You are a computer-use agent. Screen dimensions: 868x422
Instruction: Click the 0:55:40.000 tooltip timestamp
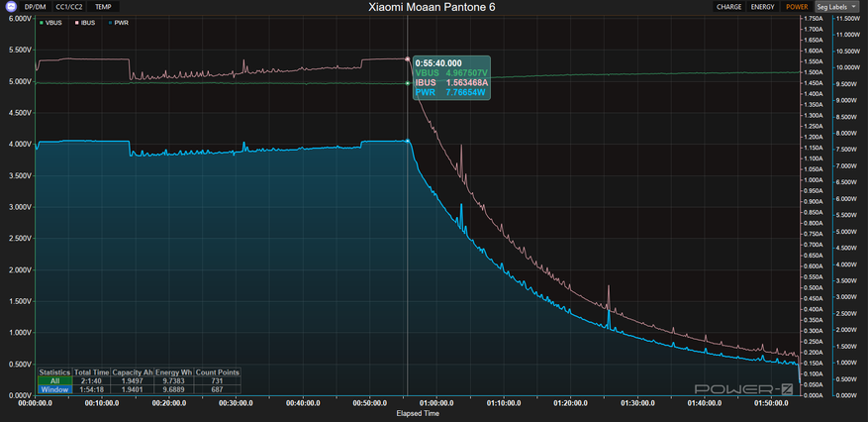pos(438,63)
